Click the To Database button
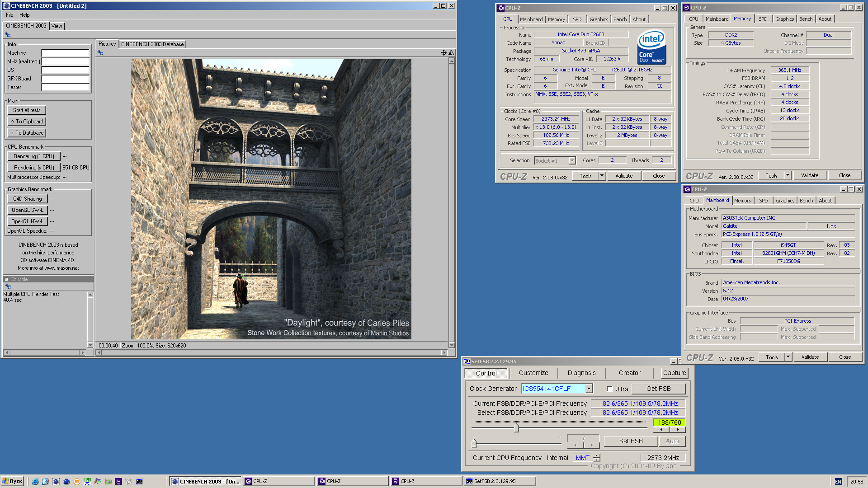Screen dimensions: 868x488 tap(27, 133)
